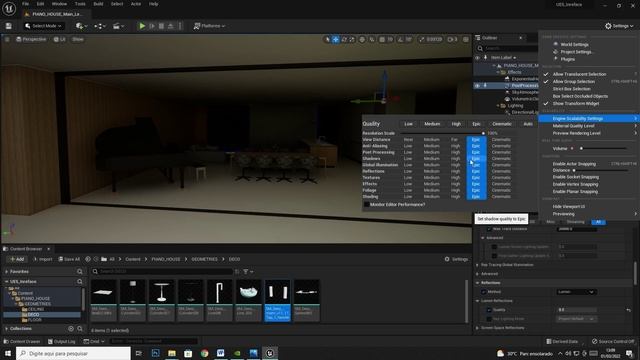The height and width of the screenshot is (360, 640).
Task: Activate the translate move tool in viewport
Action: click(336, 40)
